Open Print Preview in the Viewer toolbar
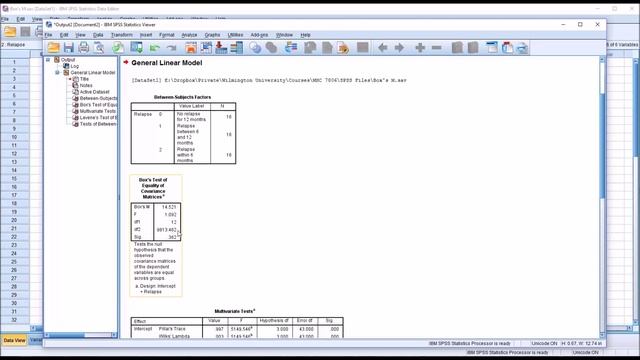Viewport: 640px width, 360px height. pos(99,48)
